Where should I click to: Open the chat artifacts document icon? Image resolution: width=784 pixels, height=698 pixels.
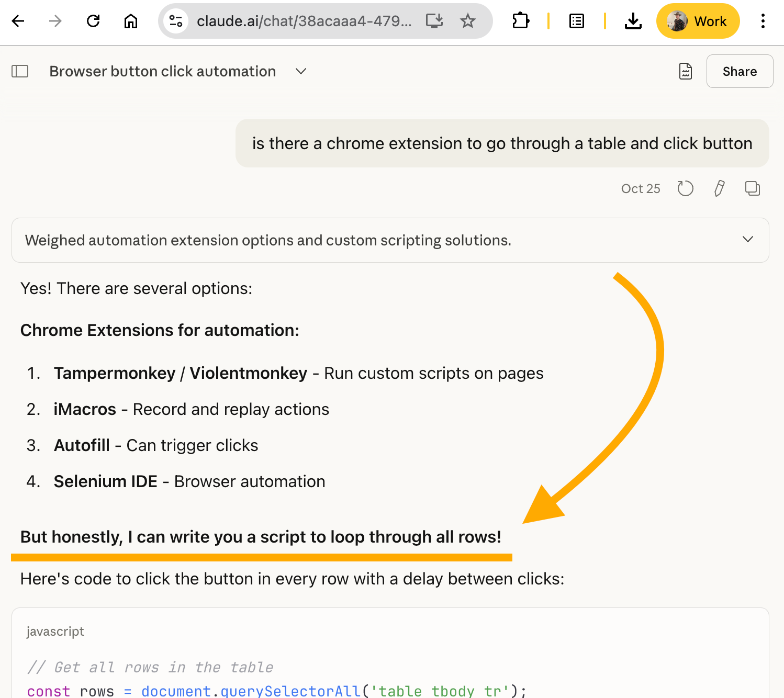[x=685, y=71]
